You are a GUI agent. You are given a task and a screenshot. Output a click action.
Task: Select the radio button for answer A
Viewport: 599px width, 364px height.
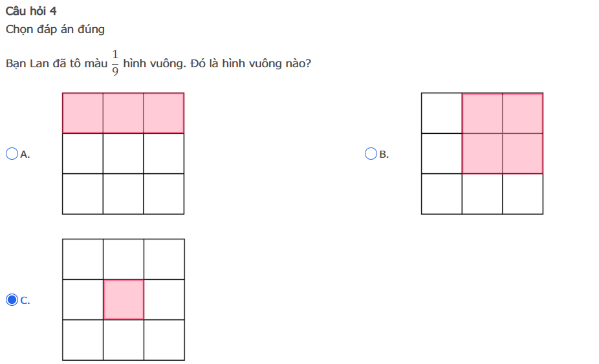click(x=12, y=154)
